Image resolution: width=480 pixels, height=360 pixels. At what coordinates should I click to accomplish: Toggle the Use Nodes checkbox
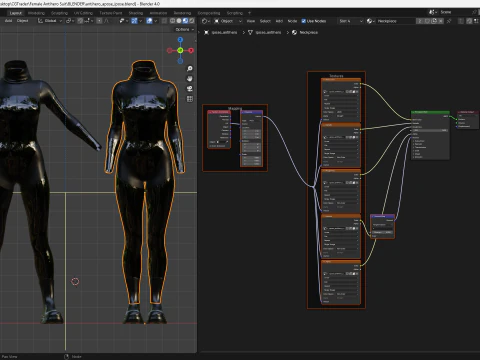pyautogui.click(x=304, y=21)
